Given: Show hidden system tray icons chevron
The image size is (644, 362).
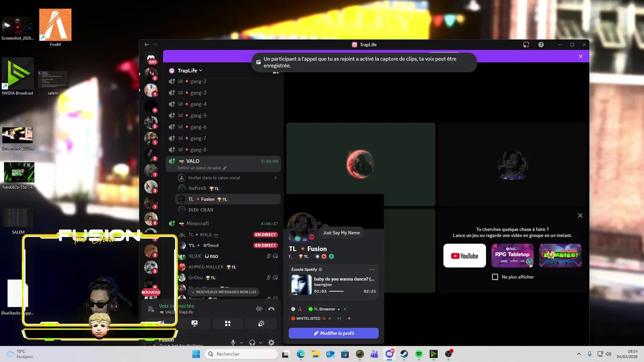Looking at the screenshot, I should (x=579, y=354).
